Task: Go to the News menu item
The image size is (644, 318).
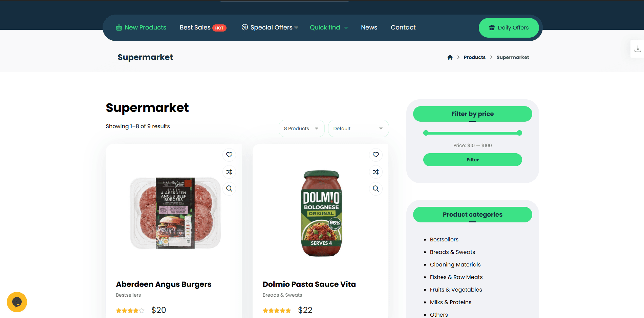Action: click(369, 27)
